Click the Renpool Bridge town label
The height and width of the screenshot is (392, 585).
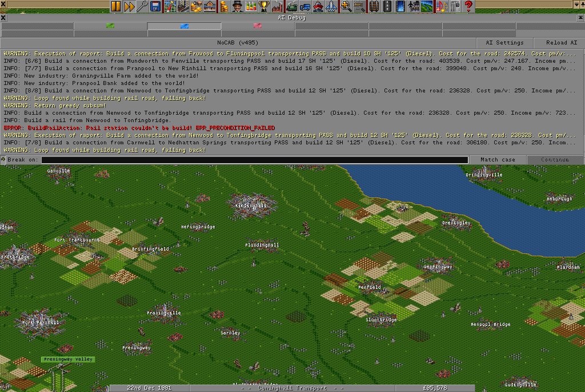(x=490, y=325)
